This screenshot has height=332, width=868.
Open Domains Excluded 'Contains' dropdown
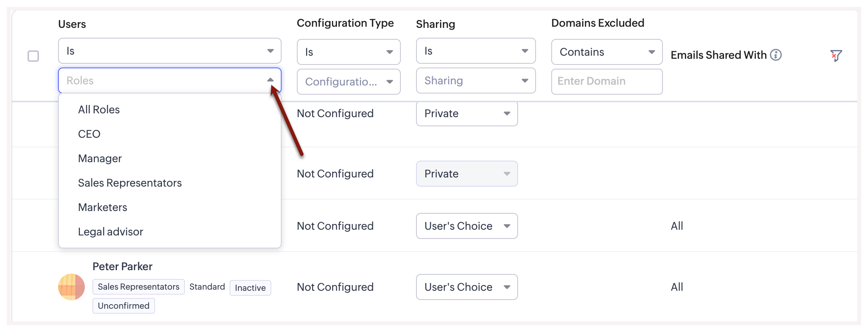click(606, 52)
